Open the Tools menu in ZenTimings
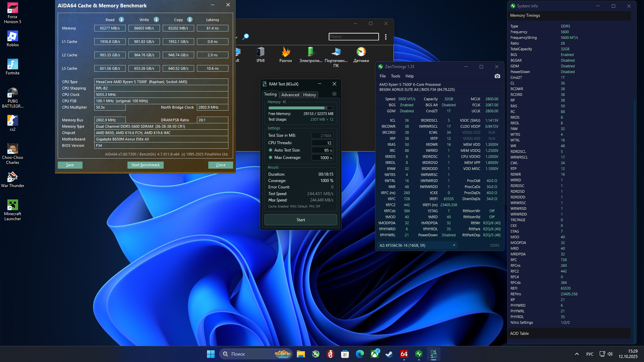The image size is (644, 362). click(395, 76)
